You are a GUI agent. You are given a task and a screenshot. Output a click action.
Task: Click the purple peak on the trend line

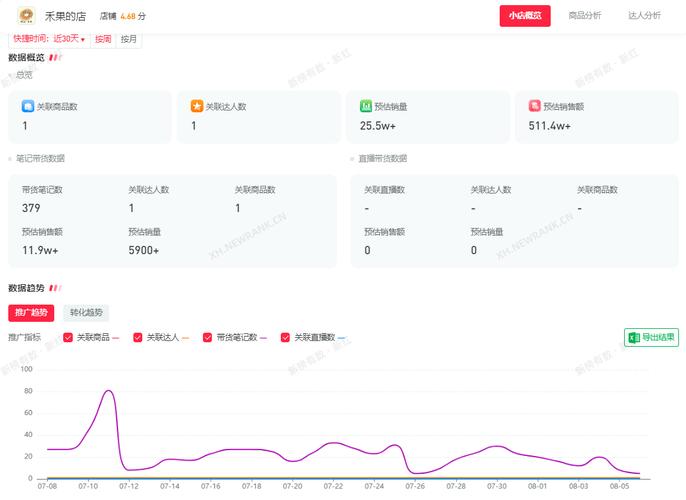[108, 391]
